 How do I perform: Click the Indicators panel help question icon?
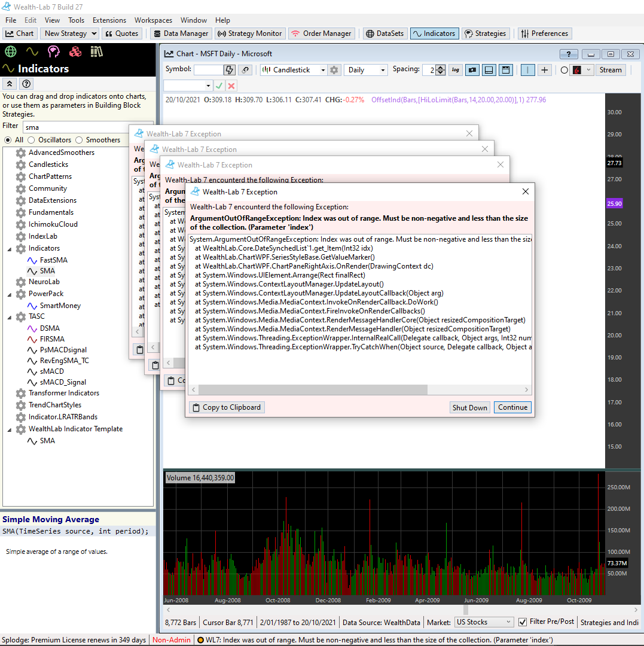[26, 84]
